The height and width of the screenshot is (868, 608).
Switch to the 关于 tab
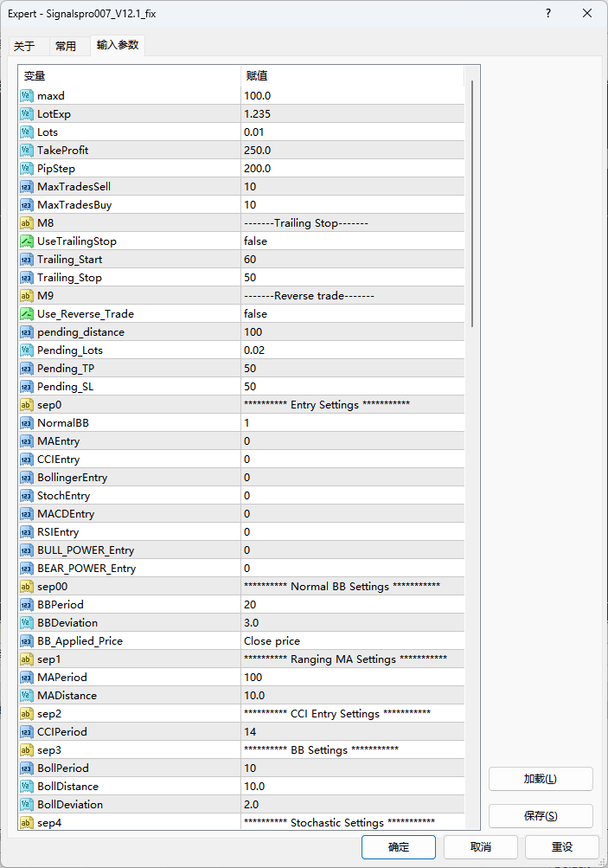[x=25, y=47]
